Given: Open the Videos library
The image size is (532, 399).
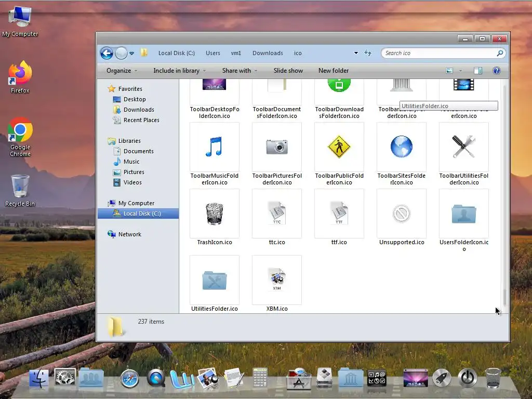Looking at the screenshot, I should [x=132, y=182].
